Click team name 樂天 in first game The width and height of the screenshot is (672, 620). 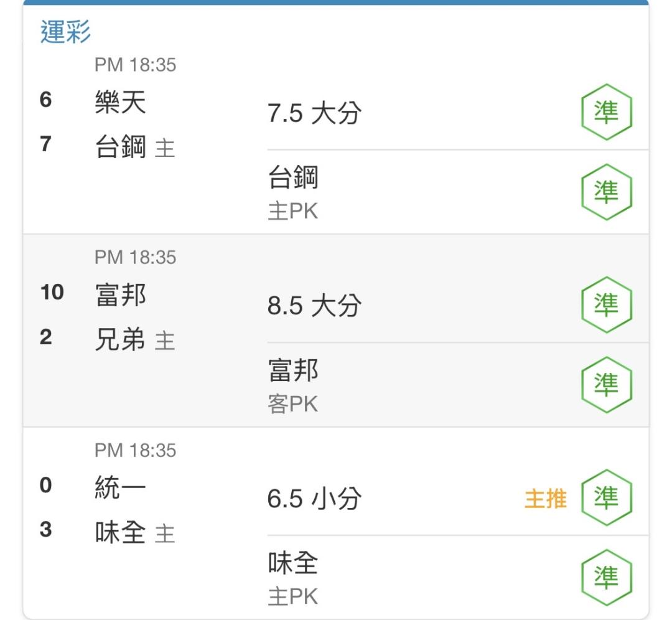tap(121, 102)
